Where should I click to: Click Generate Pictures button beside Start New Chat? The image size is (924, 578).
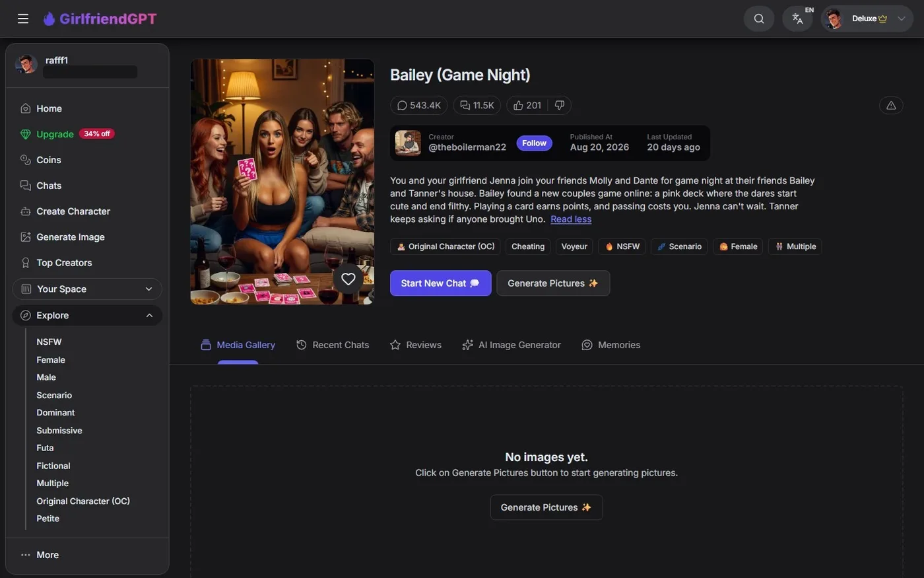(553, 283)
